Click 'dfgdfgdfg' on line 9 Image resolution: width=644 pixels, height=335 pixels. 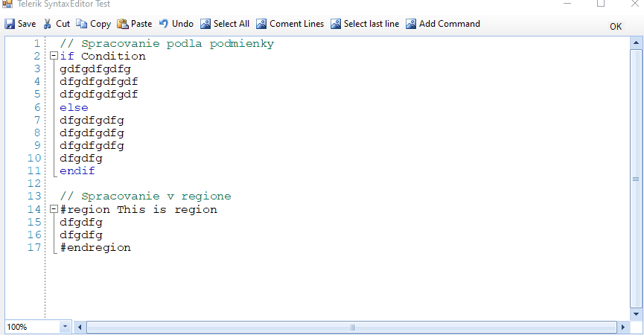point(92,146)
